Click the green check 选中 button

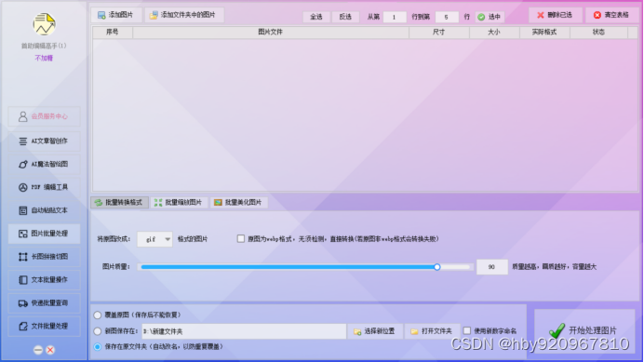tap(490, 17)
